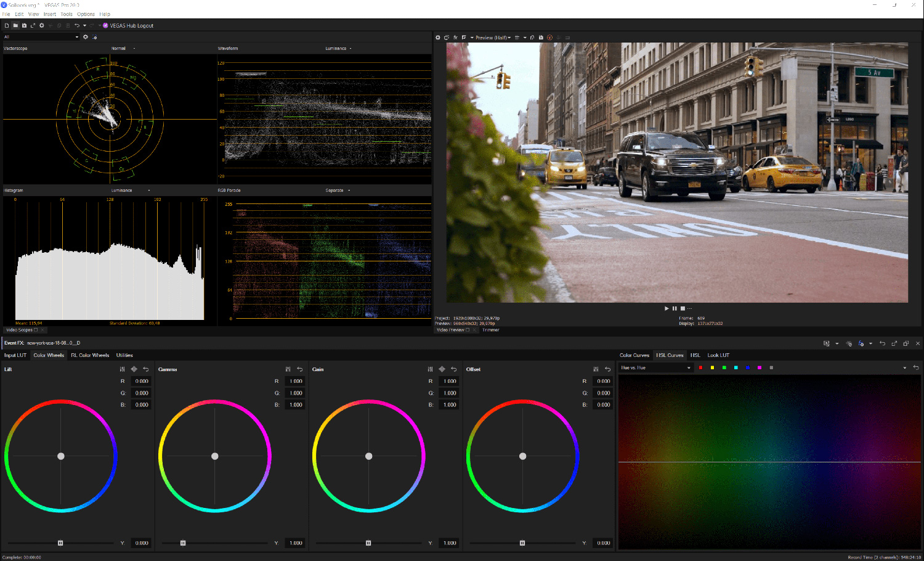Click the VEGAS Hub logo icon

(105, 26)
